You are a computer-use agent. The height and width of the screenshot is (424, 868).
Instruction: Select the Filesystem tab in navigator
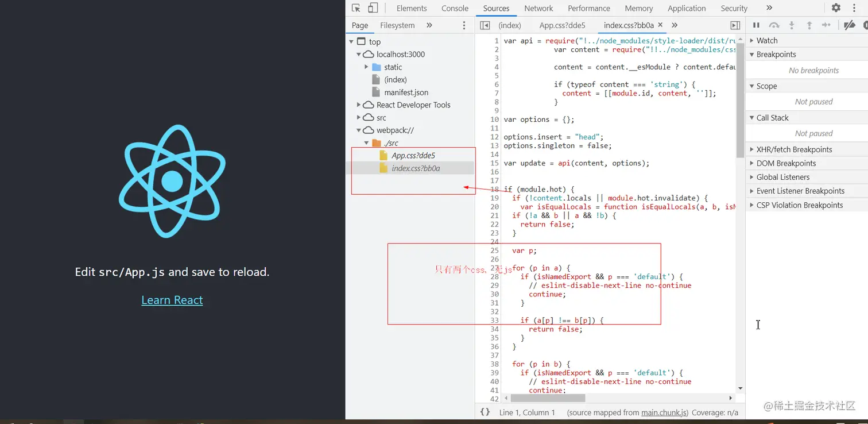(x=397, y=25)
